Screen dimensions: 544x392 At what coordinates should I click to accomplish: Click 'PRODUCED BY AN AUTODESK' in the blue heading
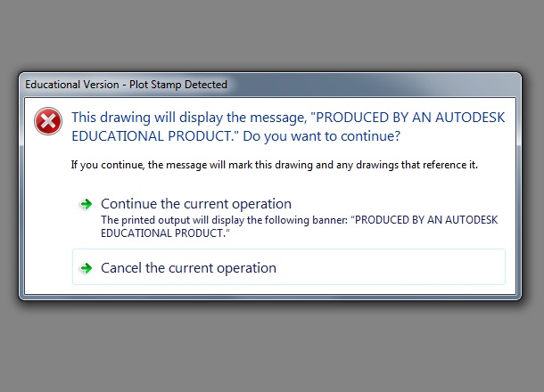(410, 118)
